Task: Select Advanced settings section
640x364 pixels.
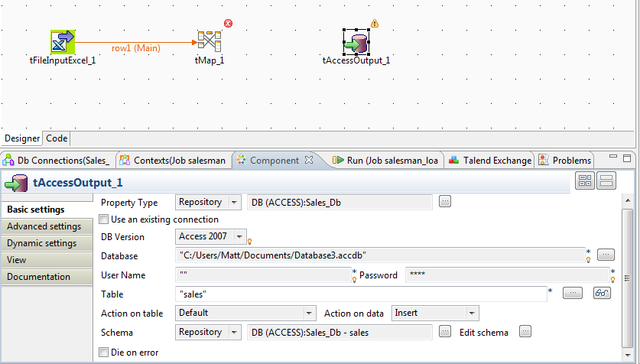Action: click(47, 226)
